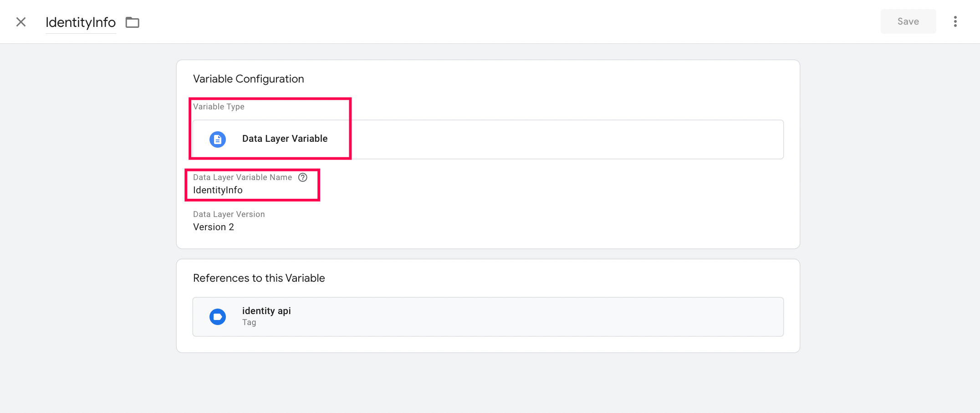Edit the IdentityInfo data layer name value

pos(218,190)
